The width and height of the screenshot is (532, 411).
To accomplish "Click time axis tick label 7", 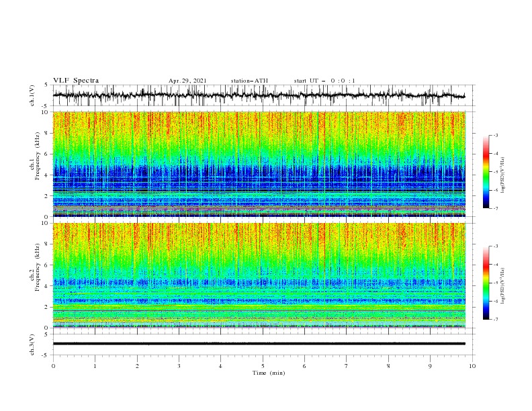I will (x=347, y=366).
